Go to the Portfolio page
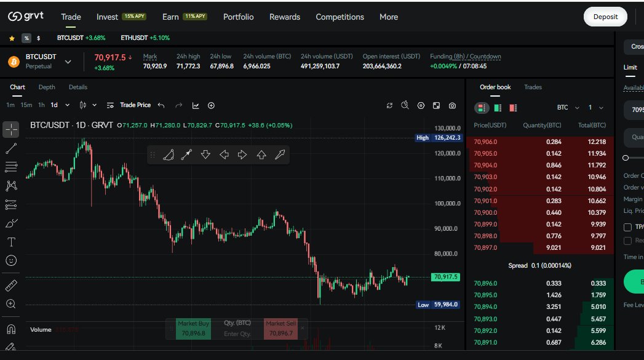The height and width of the screenshot is (360, 644). (238, 17)
